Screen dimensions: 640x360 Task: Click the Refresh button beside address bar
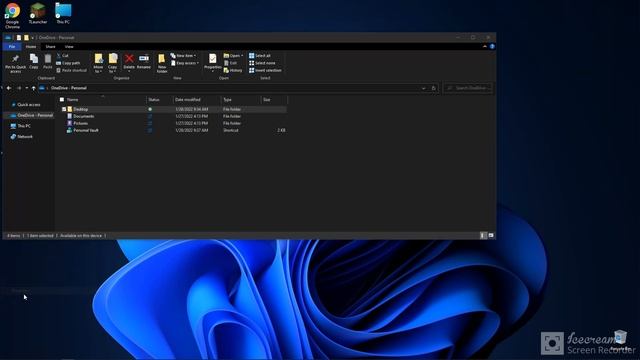(x=433, y=88)
